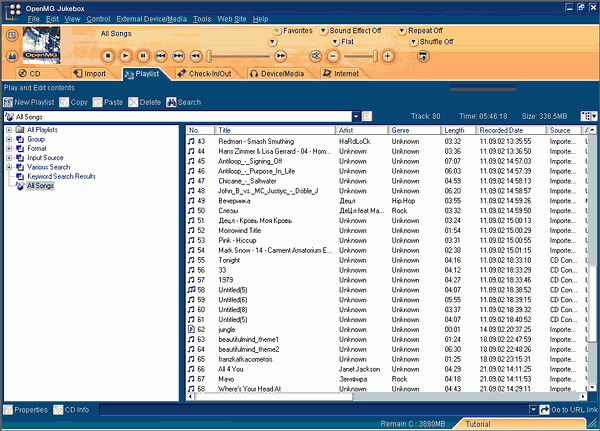Viewport: 600px width, 431px height.
Task: Click the music note icon of track 58
Action: [x=191, y=290]
